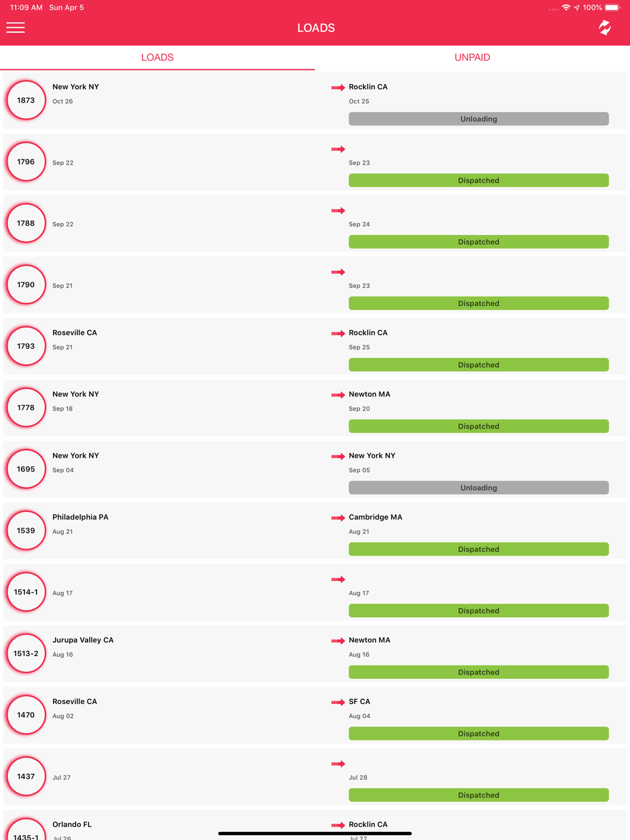Screen dimensions: 630x840
Task: Tap Dispatched bar for load 1437
Action: (x=479, y=795)
